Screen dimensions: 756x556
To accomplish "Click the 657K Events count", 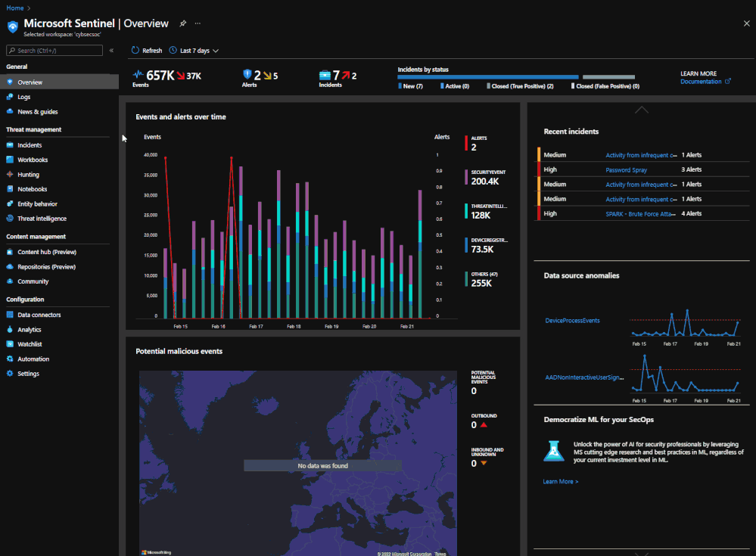I will (160, 75).
